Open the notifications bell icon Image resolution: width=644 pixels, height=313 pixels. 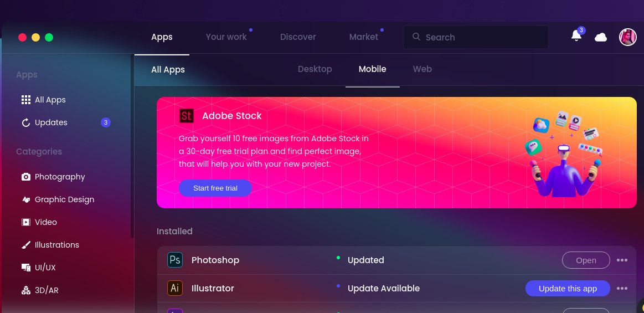pyautogui.click(x=576, y=36)
